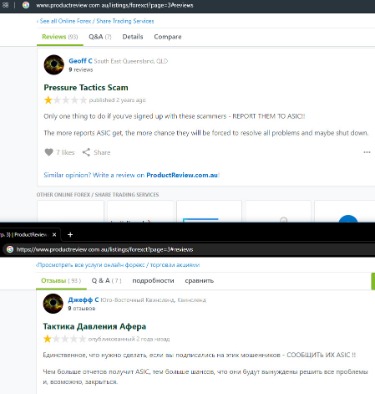Click the ProductReview.com.au write a review link
375x394 pixels.
pos(182,175)
